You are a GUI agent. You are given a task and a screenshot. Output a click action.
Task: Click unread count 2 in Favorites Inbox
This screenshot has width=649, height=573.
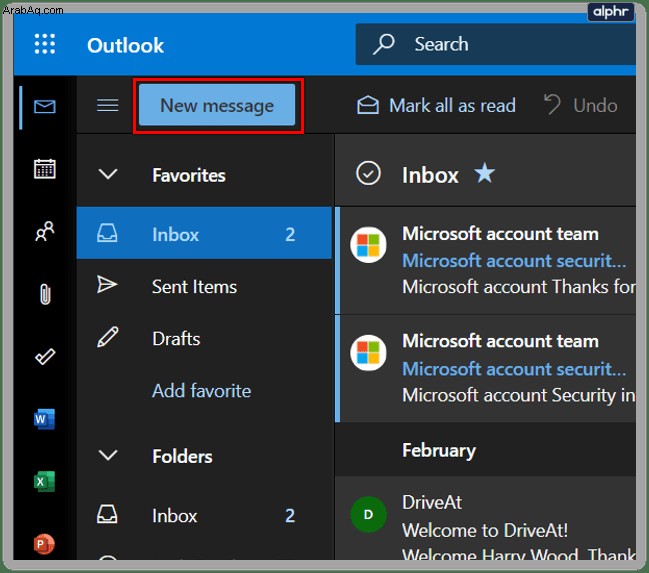click(x=290, y=234)
